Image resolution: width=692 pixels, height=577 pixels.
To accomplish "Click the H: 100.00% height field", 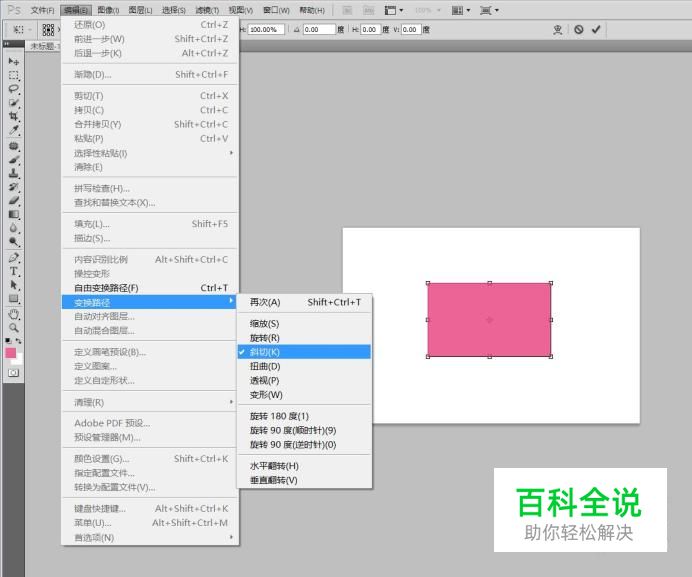I will click(x=266, y=30).
